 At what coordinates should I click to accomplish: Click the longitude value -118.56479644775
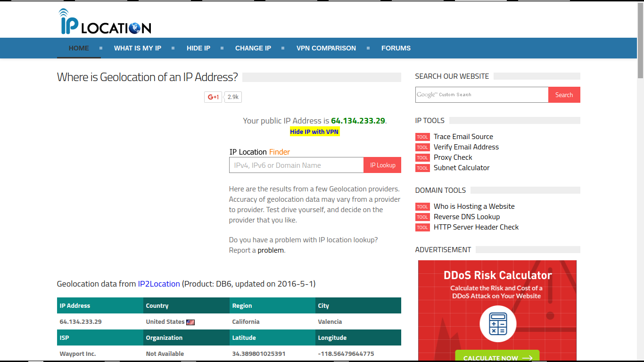[346, 354]
